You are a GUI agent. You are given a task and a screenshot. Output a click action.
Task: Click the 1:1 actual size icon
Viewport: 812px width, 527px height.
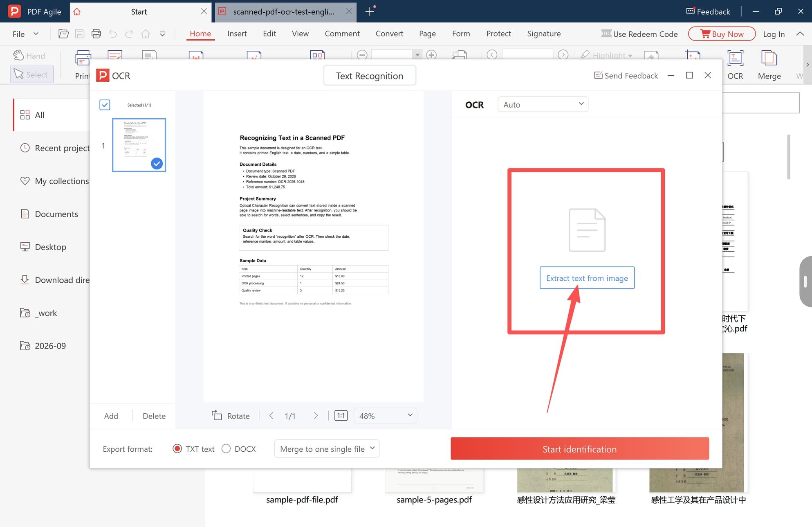point(341,416)
